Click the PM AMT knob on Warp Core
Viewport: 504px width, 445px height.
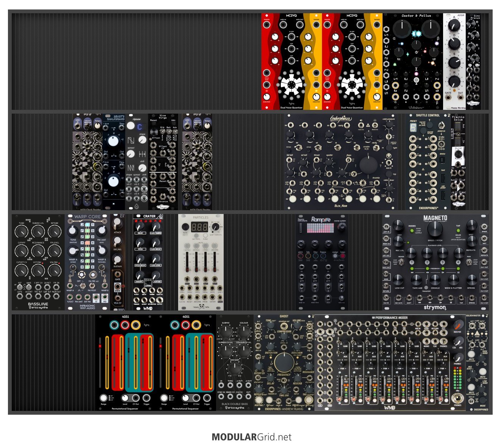point(101,231)
